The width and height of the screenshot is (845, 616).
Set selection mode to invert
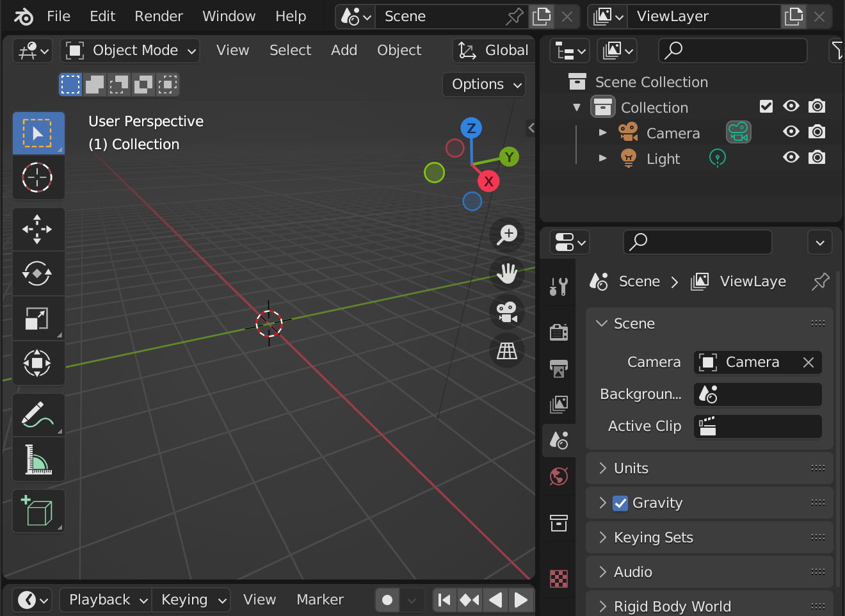[143, 85]
